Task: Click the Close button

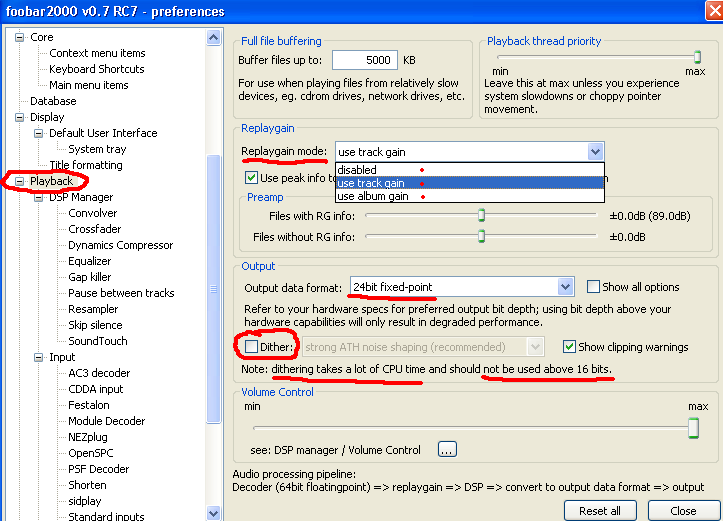Action: click(x=683, y=511)
